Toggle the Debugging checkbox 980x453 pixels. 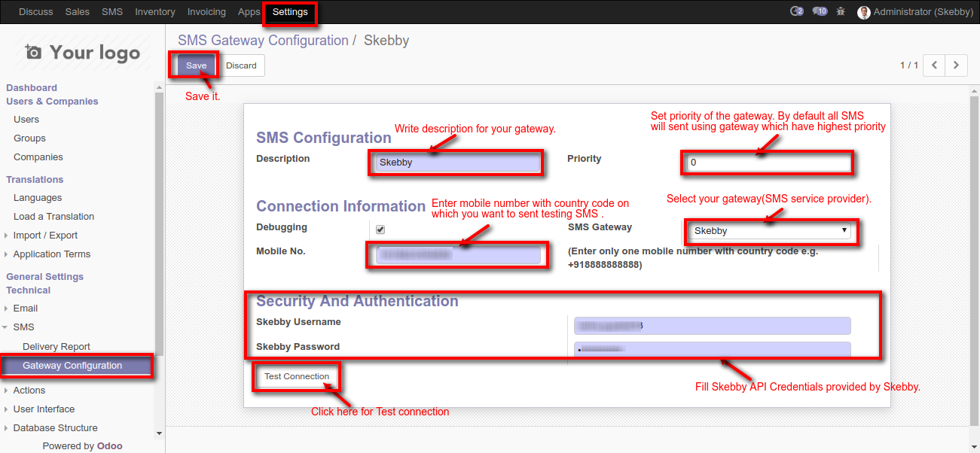point(380,230)
